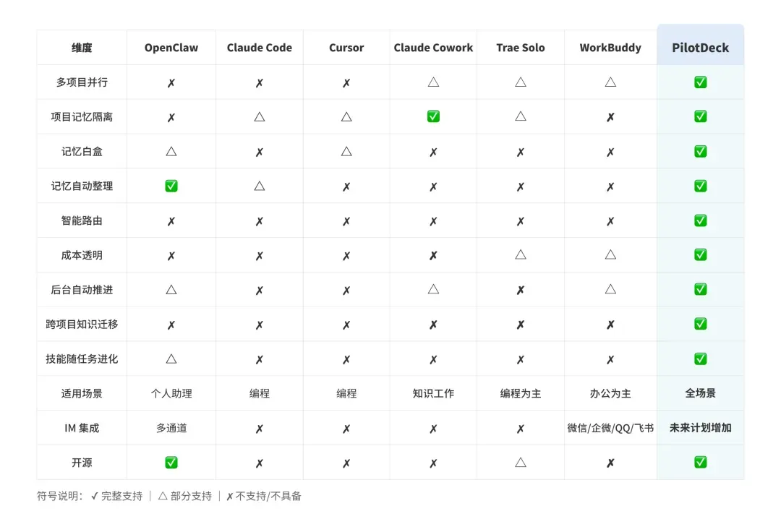
Task: Click PilotDeck's green check in 跨项目知识迁移 row
Action: [x=700, y=324]
